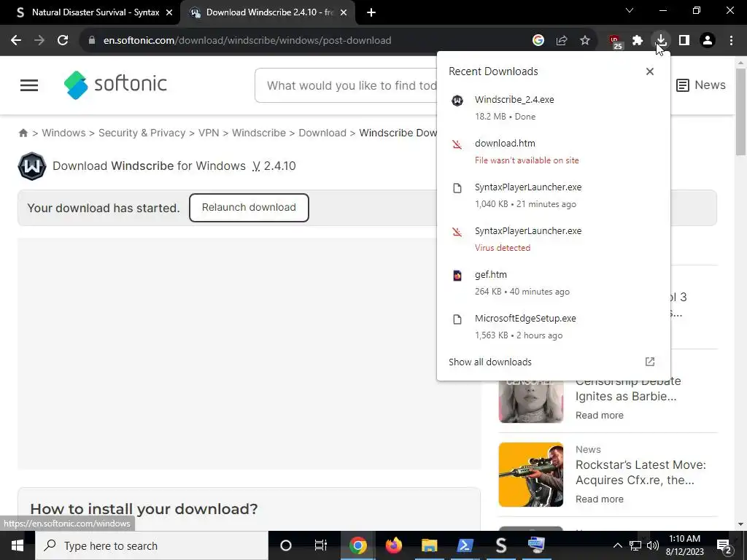Open MicrosoftEdgeSetup.exe download entry

tap(553, 327)
